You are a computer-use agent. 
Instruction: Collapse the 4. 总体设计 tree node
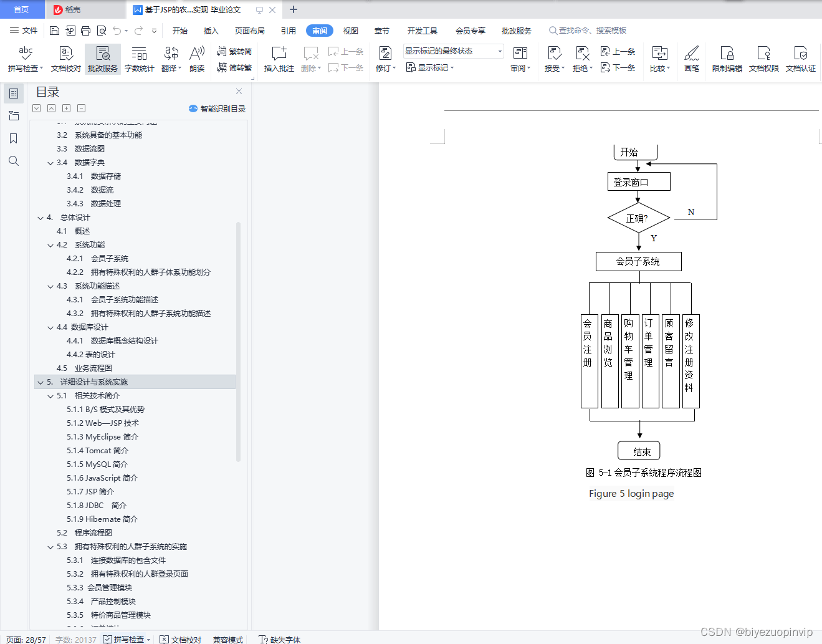point(41,218)
